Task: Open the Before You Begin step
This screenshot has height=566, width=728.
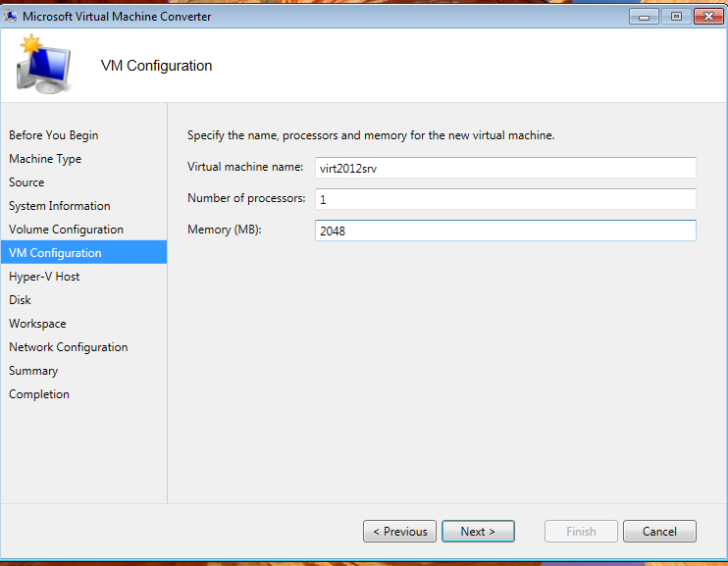Action: click(54, 135)
